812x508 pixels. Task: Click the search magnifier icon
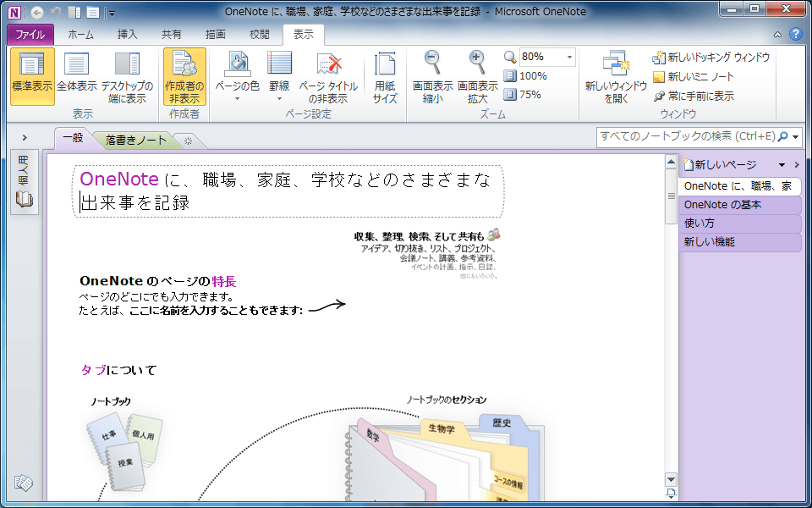[783, 136]
